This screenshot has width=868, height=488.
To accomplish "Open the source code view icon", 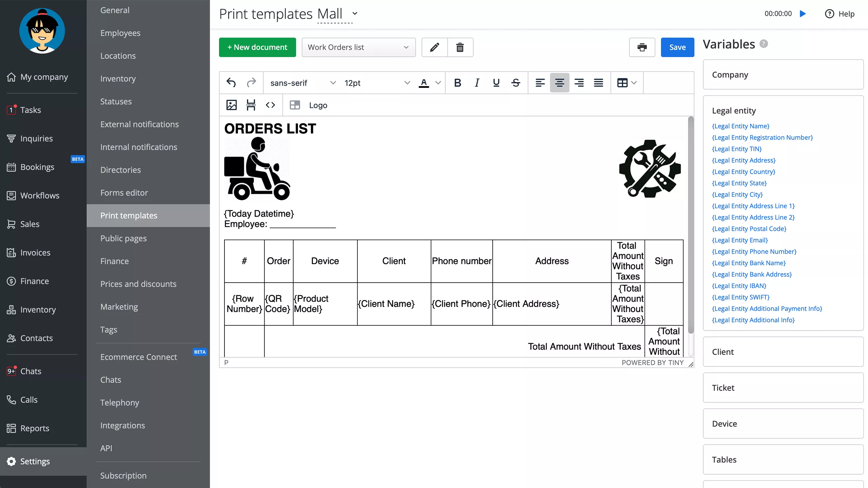I will pos(270,105).
